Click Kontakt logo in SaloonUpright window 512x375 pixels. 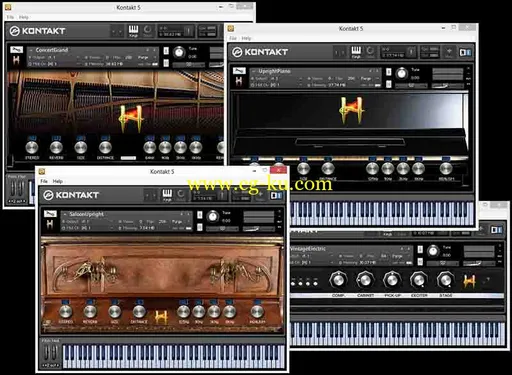pyautogui.click(x=71, y=195)
